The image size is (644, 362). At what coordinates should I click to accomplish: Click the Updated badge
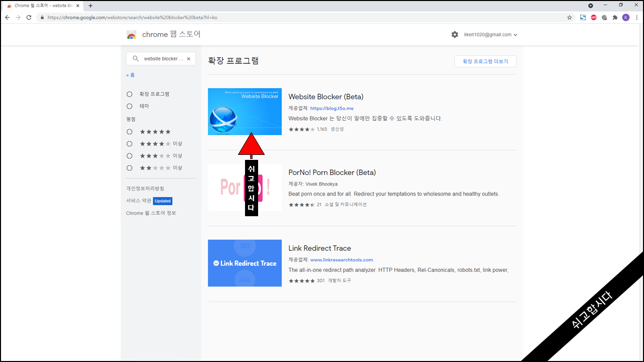pos(163,201)
